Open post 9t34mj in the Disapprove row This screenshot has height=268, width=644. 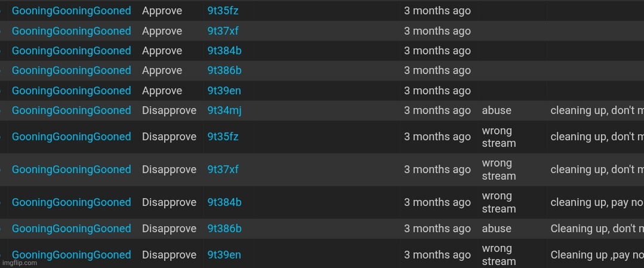tap(224, 110)
